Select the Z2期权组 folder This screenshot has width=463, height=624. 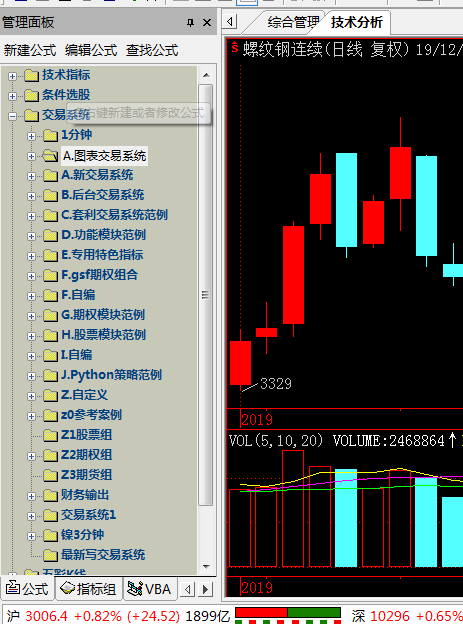coord(86,454)
